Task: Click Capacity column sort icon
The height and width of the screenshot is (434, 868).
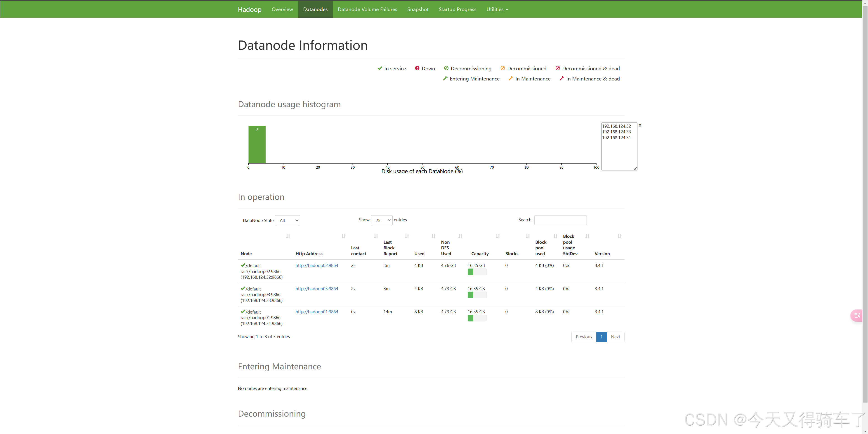Action: click(498, 236)
